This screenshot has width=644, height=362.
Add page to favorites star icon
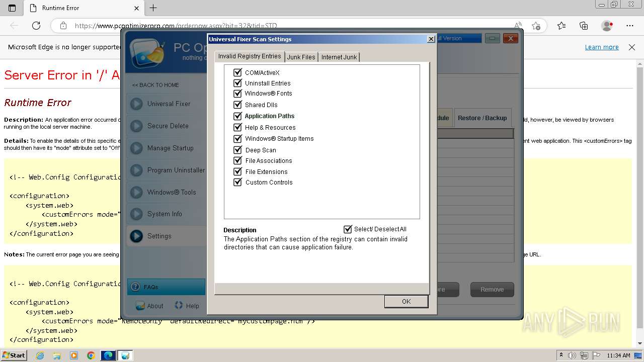coord(536,26)
